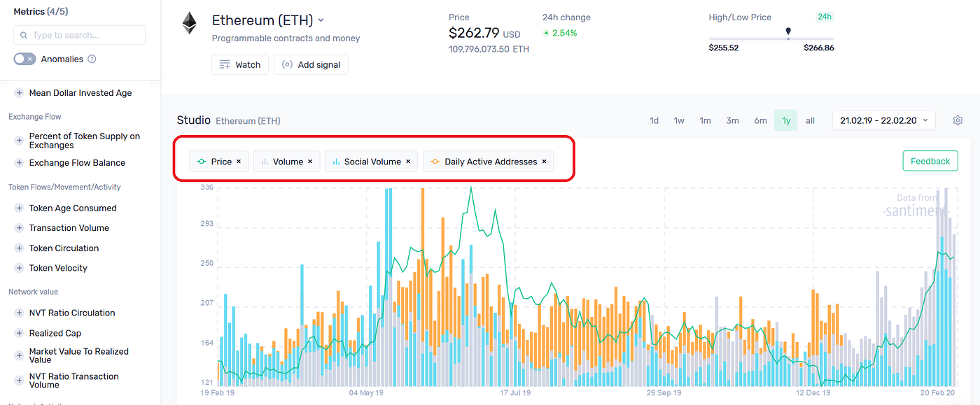Select the 1m time range
980x405 pixels.
point(705,120)
